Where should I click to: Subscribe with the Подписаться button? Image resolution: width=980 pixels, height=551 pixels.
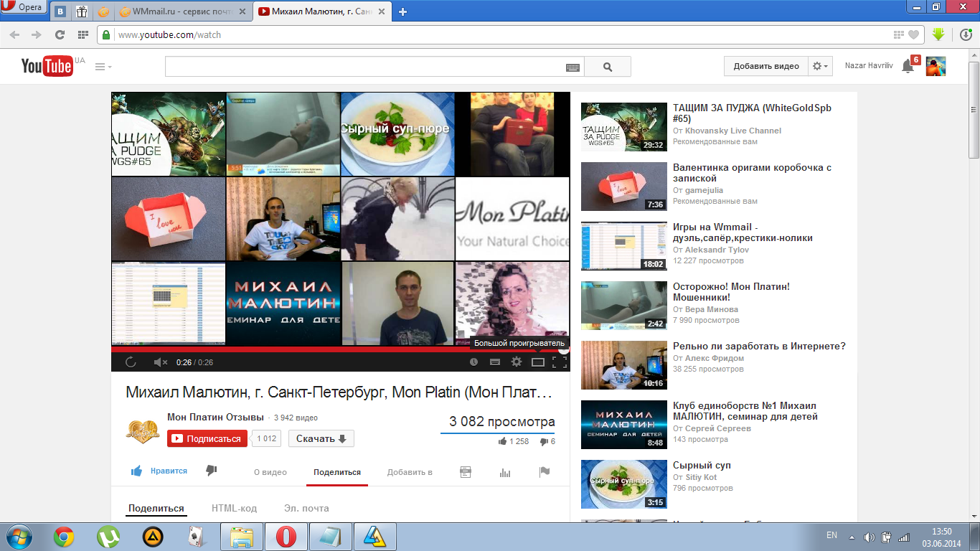(x=207, y=438)
